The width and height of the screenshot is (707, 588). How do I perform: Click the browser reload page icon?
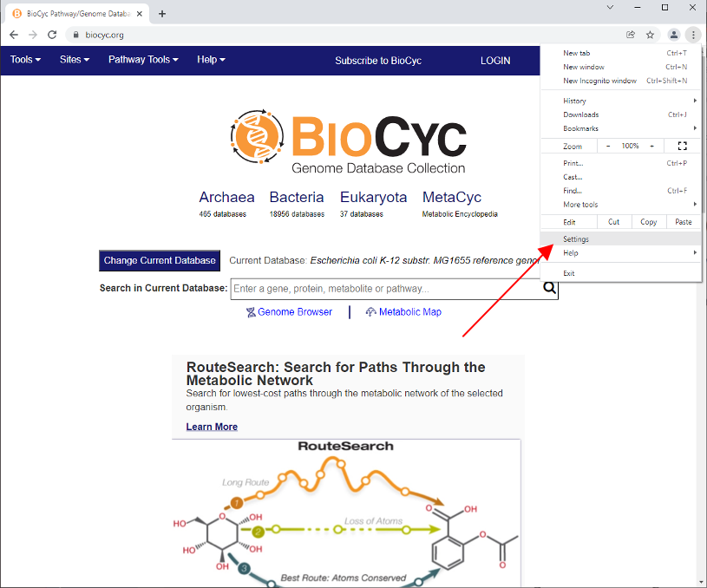pyautogui.click(x=52, y=35)
